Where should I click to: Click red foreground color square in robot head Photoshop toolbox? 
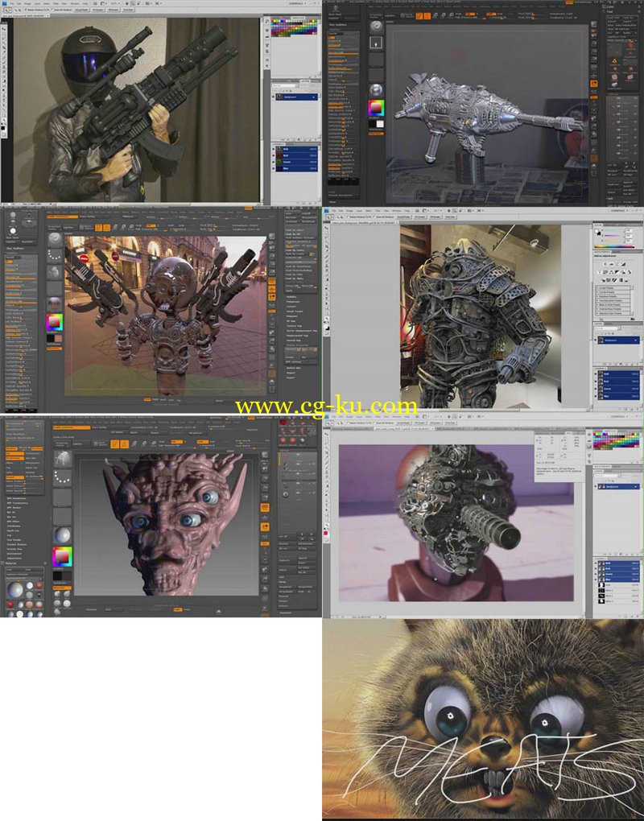(x=326, y=533)
